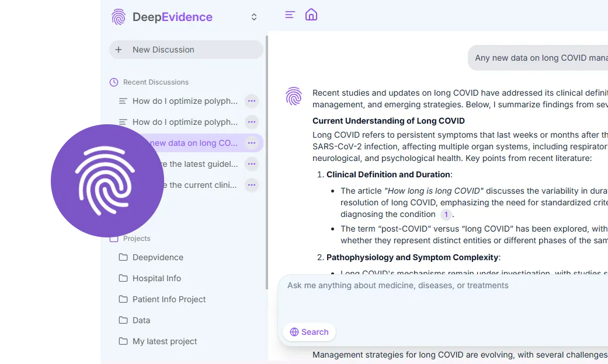This screenshot has height=364, width=608.
Task: Click the Projects section header
Action: tap(137, 239)
